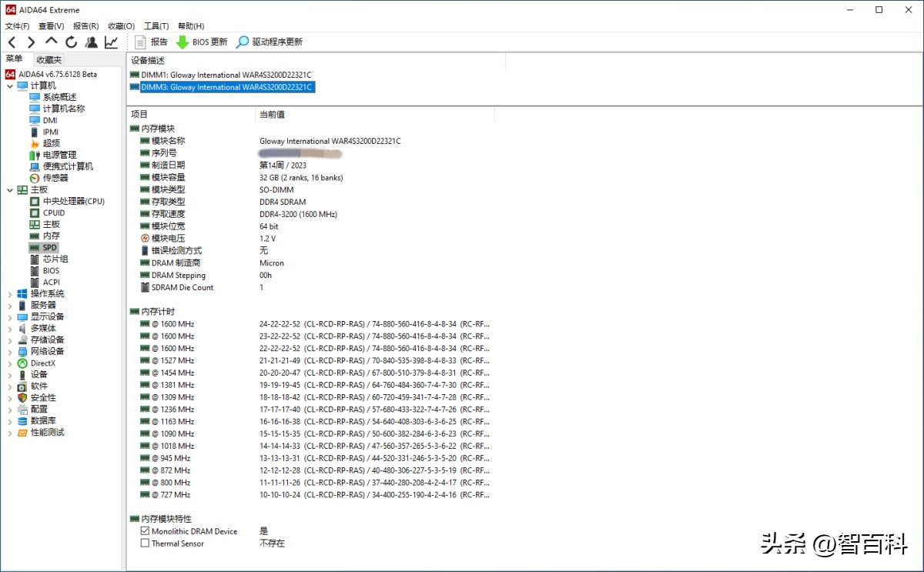
Task: Click the 驱动程序更新 button
Action: click(269, 42)
